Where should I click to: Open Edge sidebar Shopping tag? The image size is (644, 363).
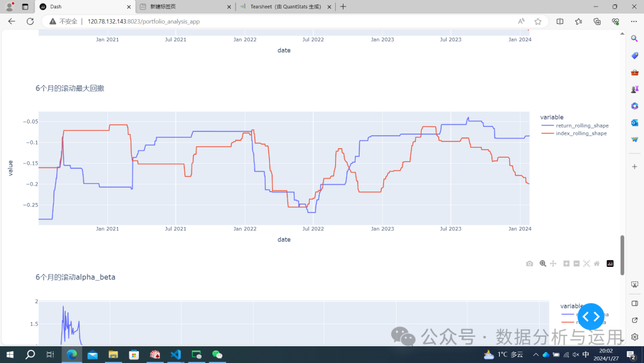click(x=634, y=56)
